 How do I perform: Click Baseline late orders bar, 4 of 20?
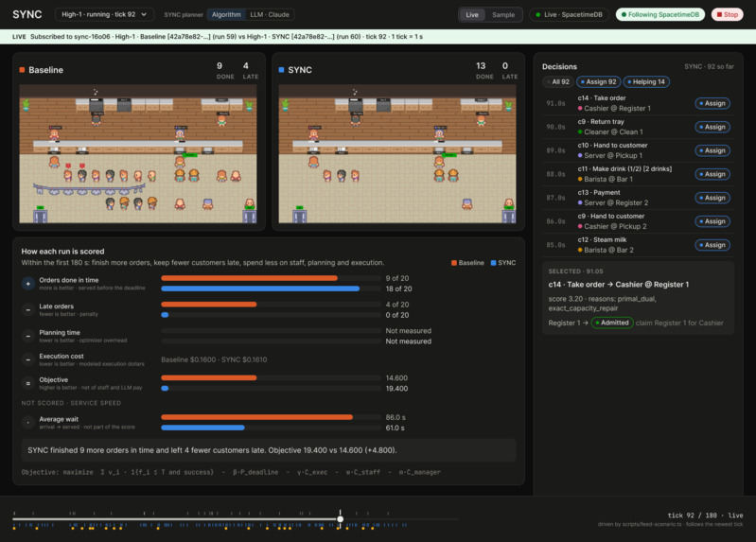tap(209, 305)
